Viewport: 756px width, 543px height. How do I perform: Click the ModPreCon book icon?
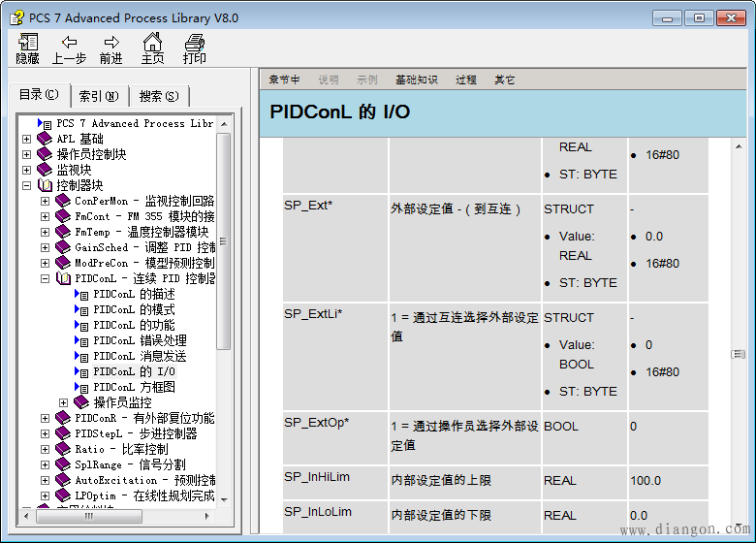coord(63,263)
